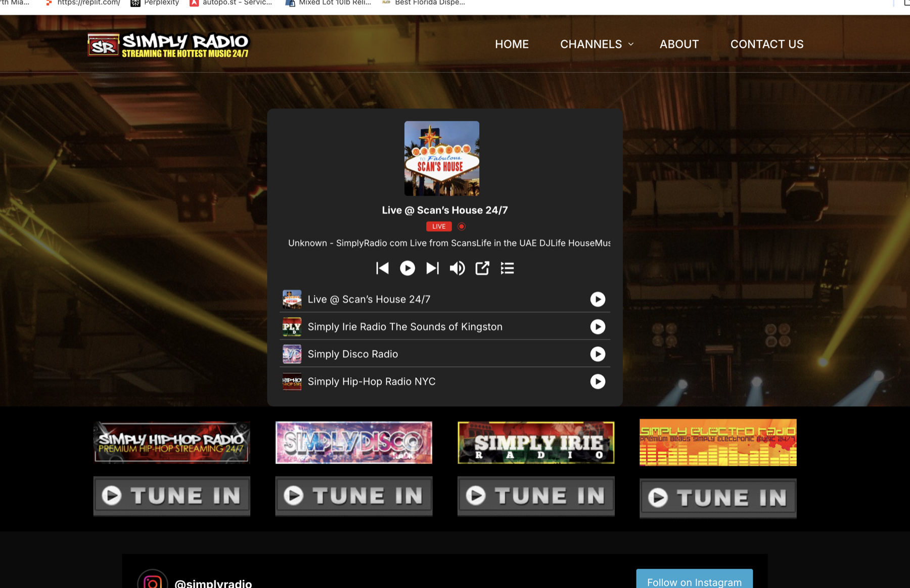The image size is (910, 588).
Task: Skip to next station in player
Action: (432, 268)
